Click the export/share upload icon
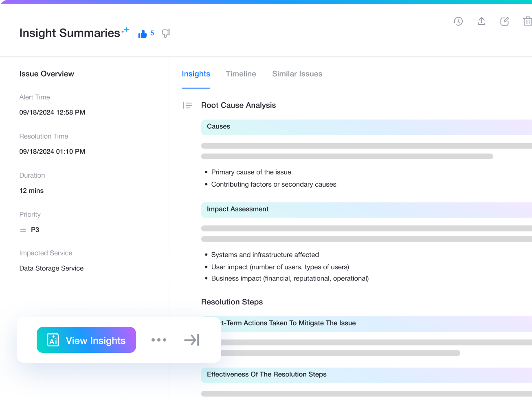This screenshot has width=532, height=401. (481, 22)
